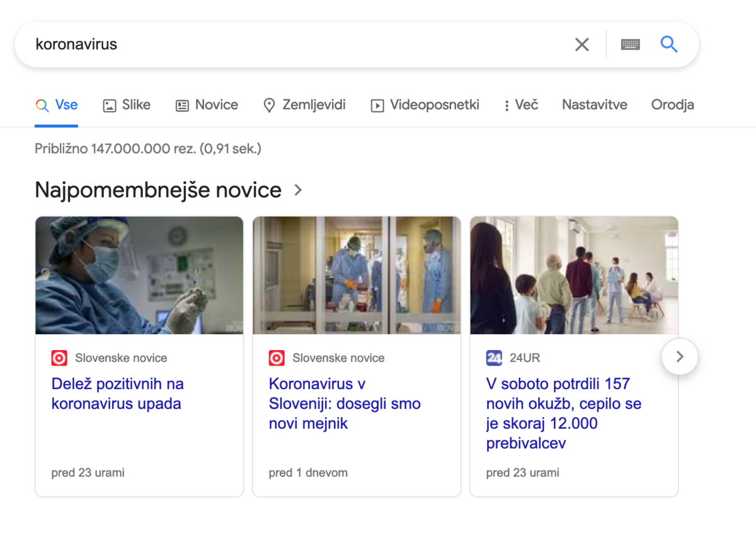Open the Novice tab
756x536 pixels.
[207, 105]
